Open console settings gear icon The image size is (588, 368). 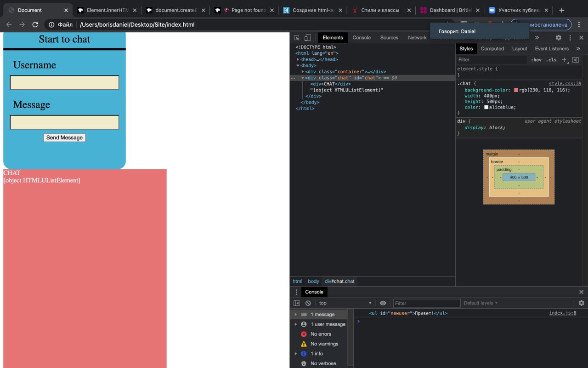point(581,303)
